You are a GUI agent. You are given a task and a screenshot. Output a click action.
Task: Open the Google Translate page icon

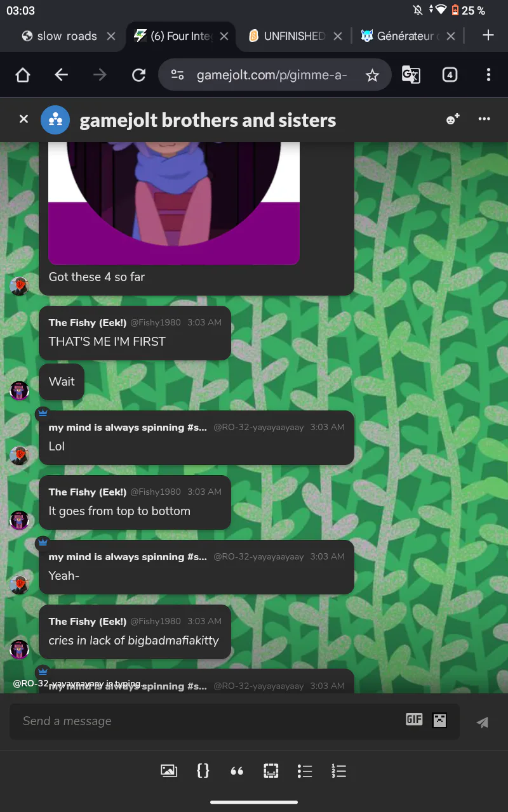411,75
